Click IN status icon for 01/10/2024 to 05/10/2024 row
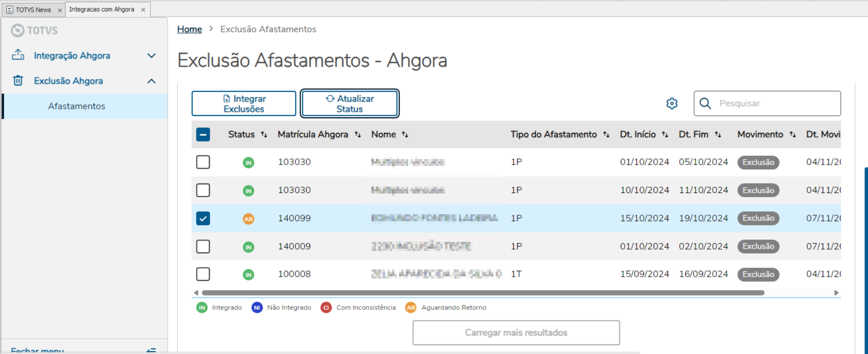Viewport: 868px width, 354px height. (249, 162)
